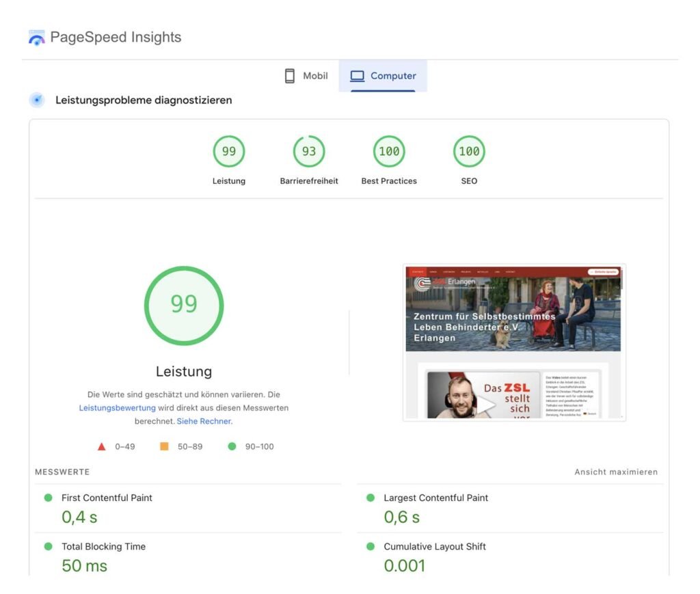Click the First Contentful Paint status dot
Screen dimensions: 700x594
[49, 498]
